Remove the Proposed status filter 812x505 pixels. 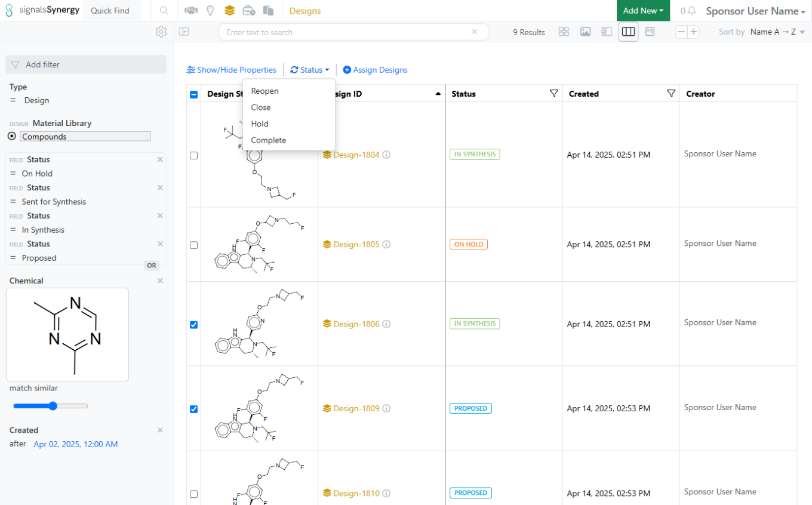click(x=160, y=244)
